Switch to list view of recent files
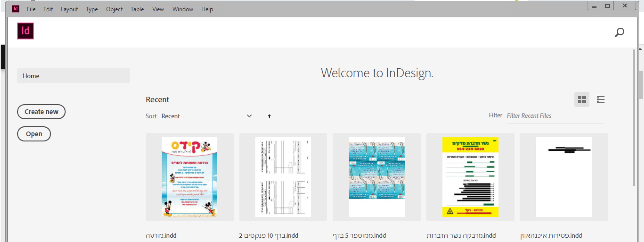The image size is (644, 242). [x=601, y=100]
